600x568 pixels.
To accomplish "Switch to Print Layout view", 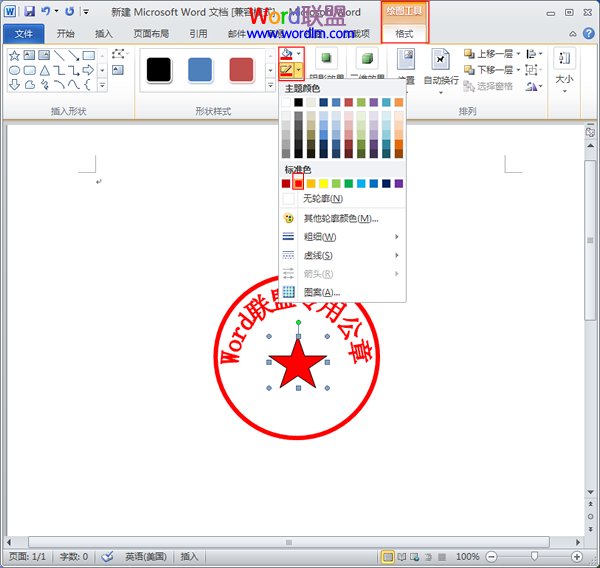I will click(388, 557).
